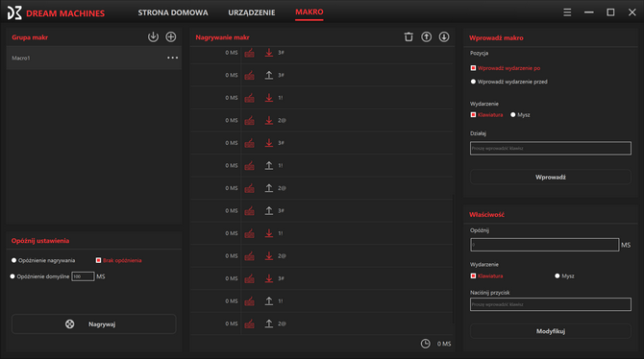Screen dimensions: 644x359
Task: Choose Mysz in Właściwość panel
Action: pos(564,276)
